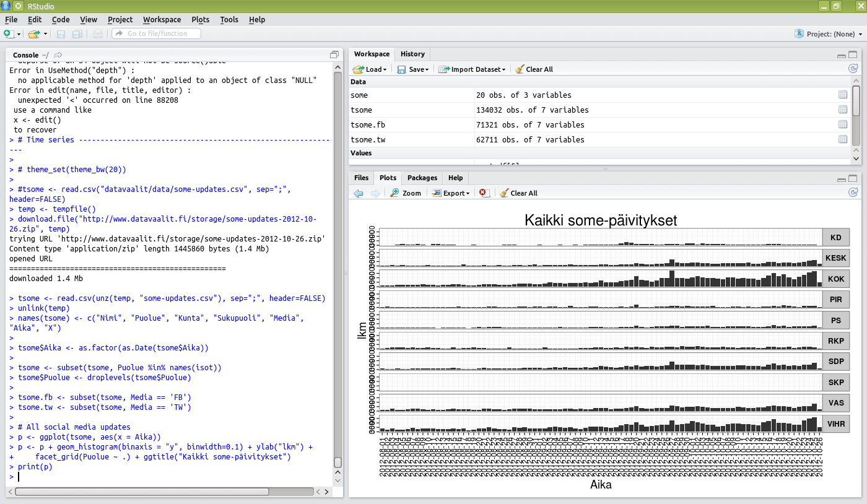Refresh the Plots pane
The height and width of the screenshot is (504, 867).
coord(853,193)
